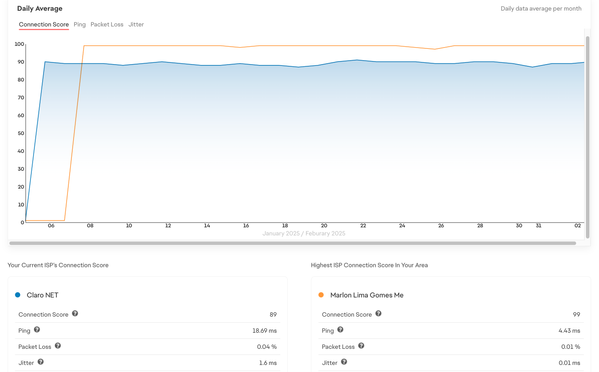Switch to the Jitter tab
The height and width of the screenshot is (372, 599).
click(136, 24)
